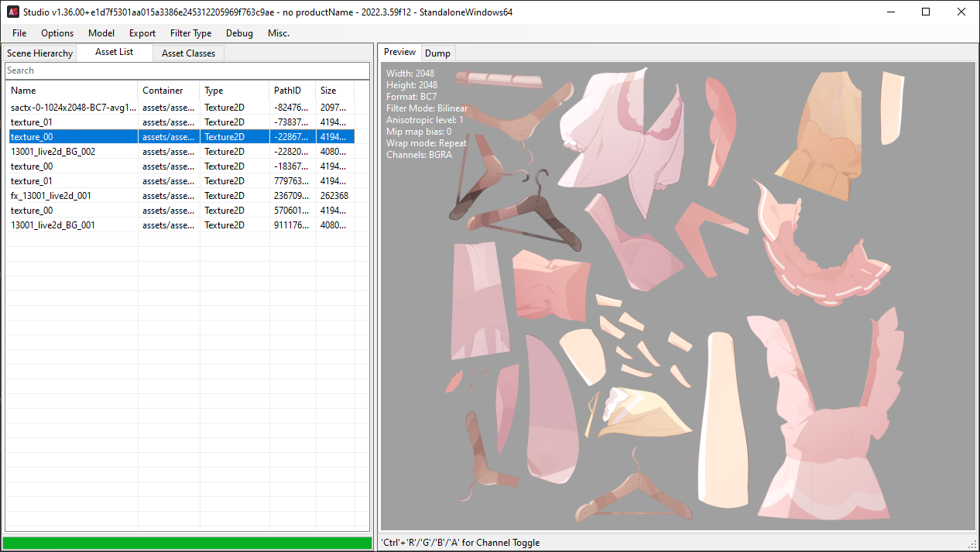Select texture_01 with PathID 779763
This screenshot has height=552, width=980.
[180, 181]
